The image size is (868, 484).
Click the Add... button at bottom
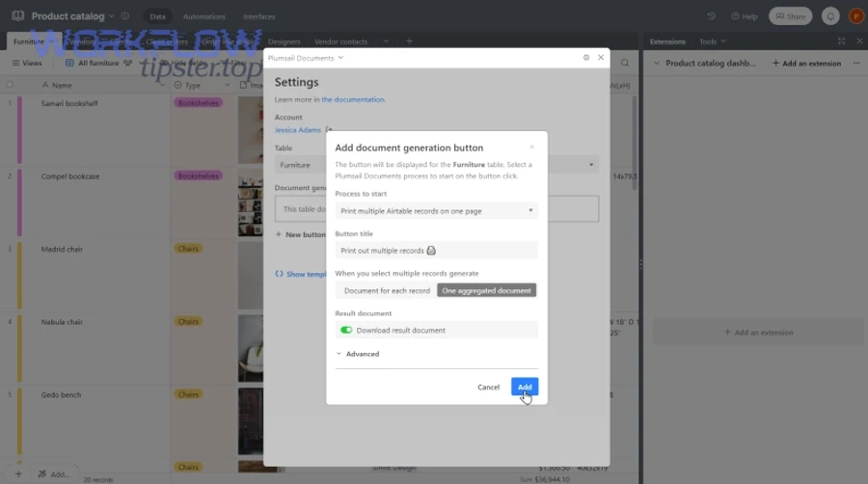tap(53, 474)
